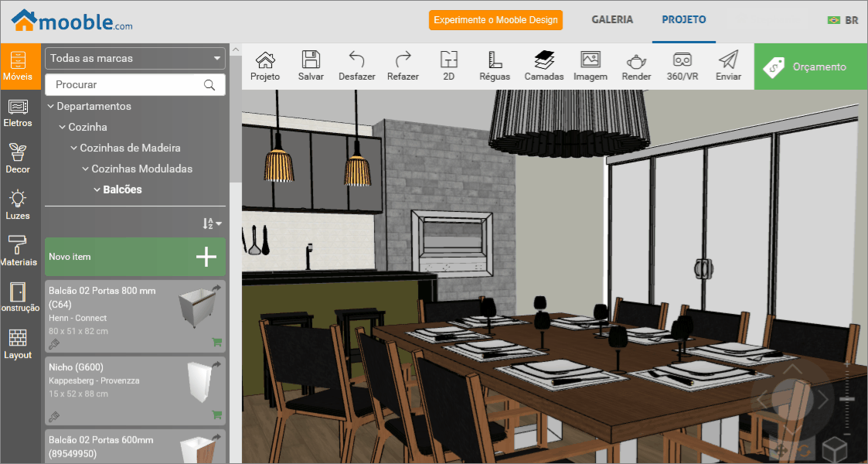
Task: Add Balcão 800 mm to cart
Action: point(217,342)
